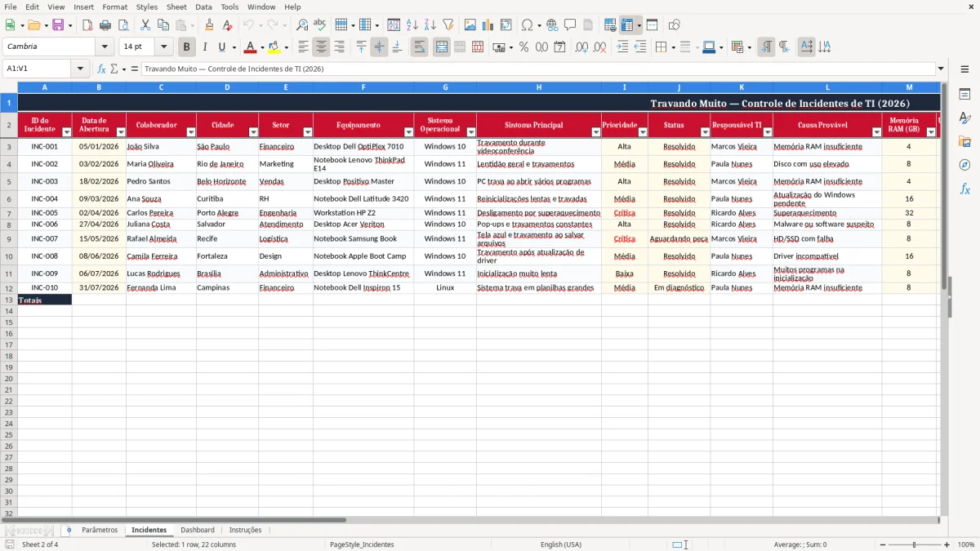Activate Clone Formatting paintbrush
The height and width of the screenshot is (551, 980).
(209, 25)
